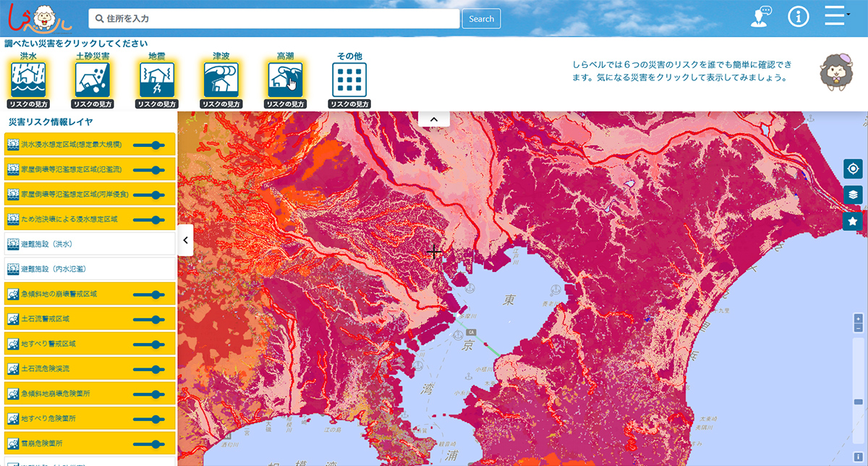Open the hamburger menu dropdown
The image size is (868, 466).
pos(835,17)
